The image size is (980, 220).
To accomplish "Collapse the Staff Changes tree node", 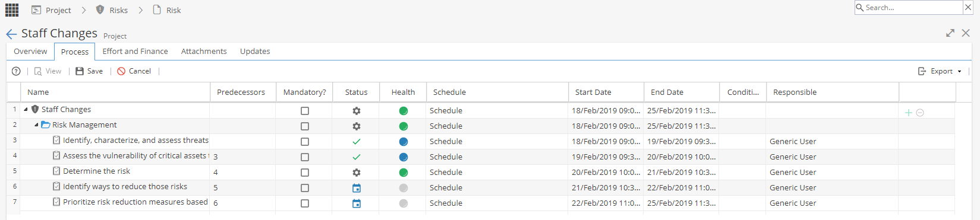I will (x=26, y=110).
